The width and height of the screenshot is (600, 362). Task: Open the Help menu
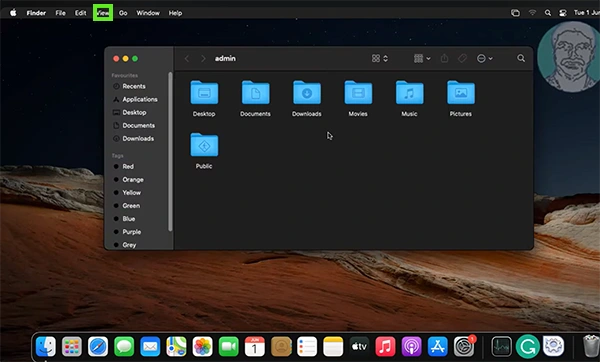(175, 13)
